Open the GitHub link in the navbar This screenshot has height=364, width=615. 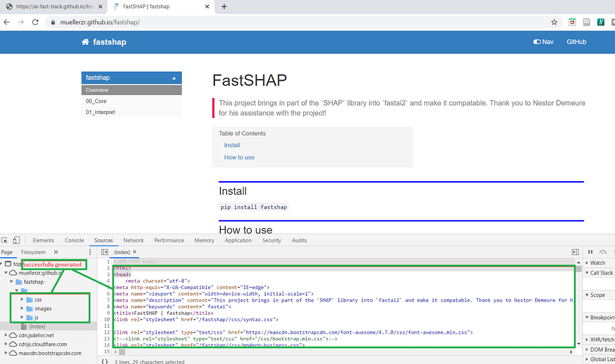pyautogui.click(x=576, y=42)
